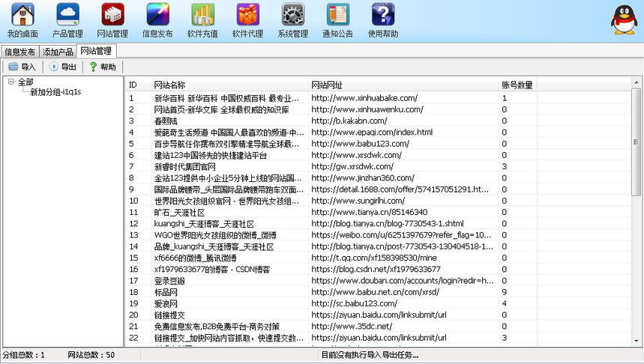Click 导入 folder import button

point(22,67)
